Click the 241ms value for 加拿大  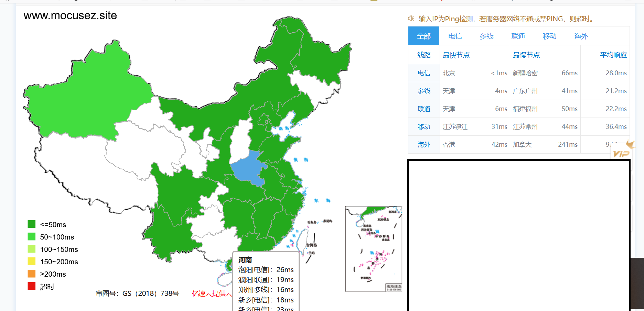pyautogui.click(x=568, y=144)
